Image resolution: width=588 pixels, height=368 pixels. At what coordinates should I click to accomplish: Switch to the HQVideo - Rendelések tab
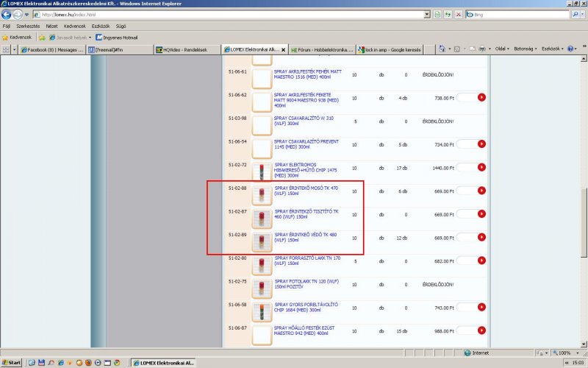click(187, 49)
